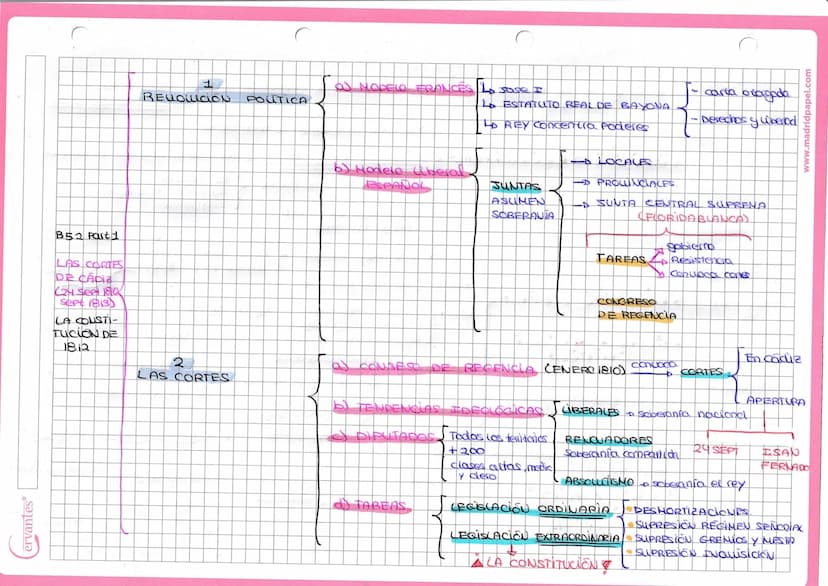Click the heading "REVOLUCIÓN POLÍTICA"
Viewport: 828px width, 586px height.
click(225, 98)
